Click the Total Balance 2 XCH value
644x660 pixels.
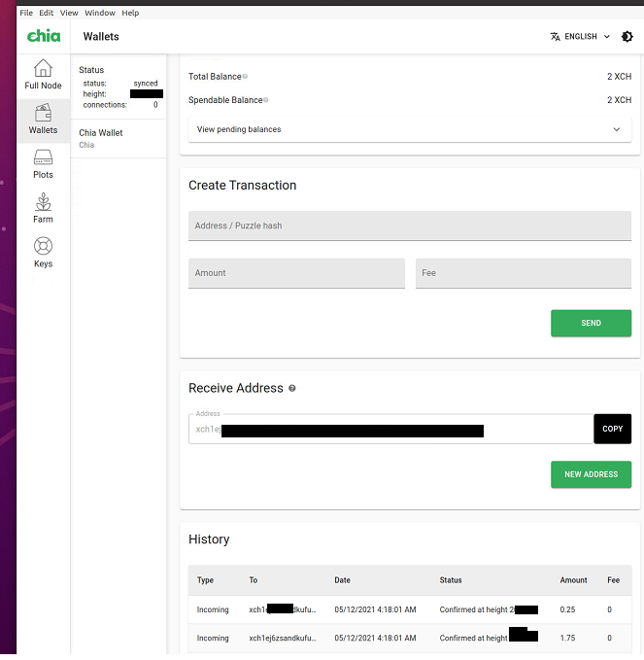(619, 77)
